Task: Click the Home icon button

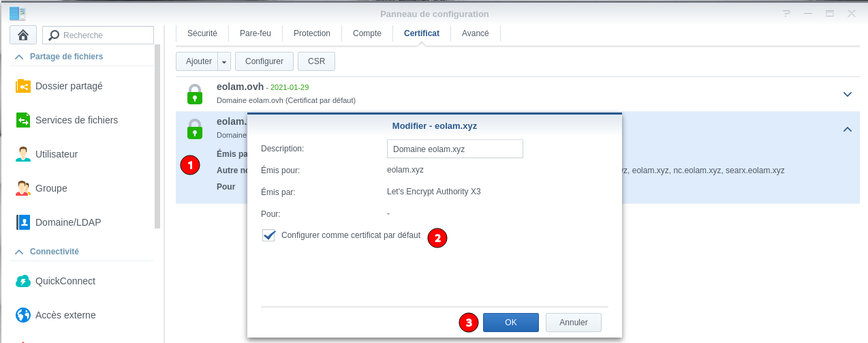Action: click(23, 35)
